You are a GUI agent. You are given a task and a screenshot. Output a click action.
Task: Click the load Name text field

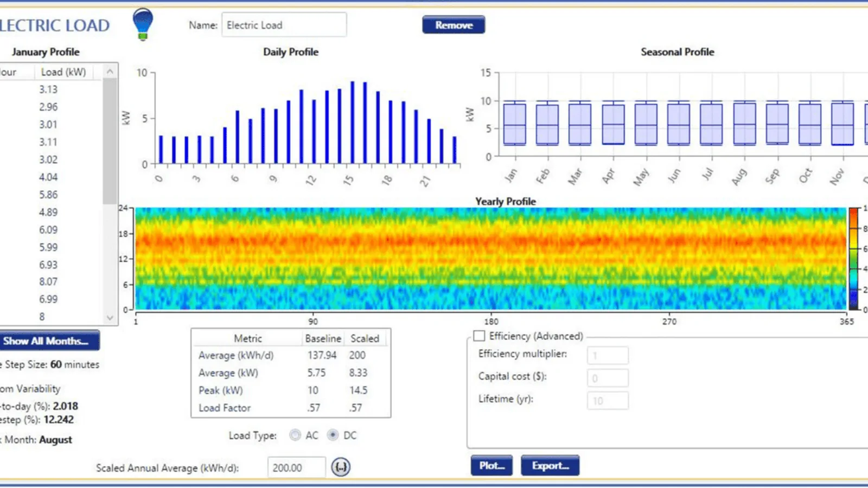[x=284, y=25]
